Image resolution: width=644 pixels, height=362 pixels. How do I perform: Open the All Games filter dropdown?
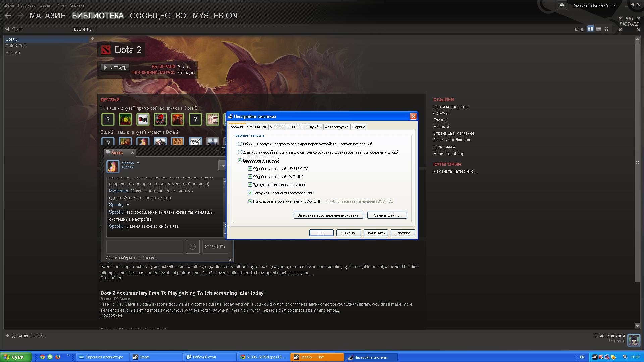[x=83, y=29]
